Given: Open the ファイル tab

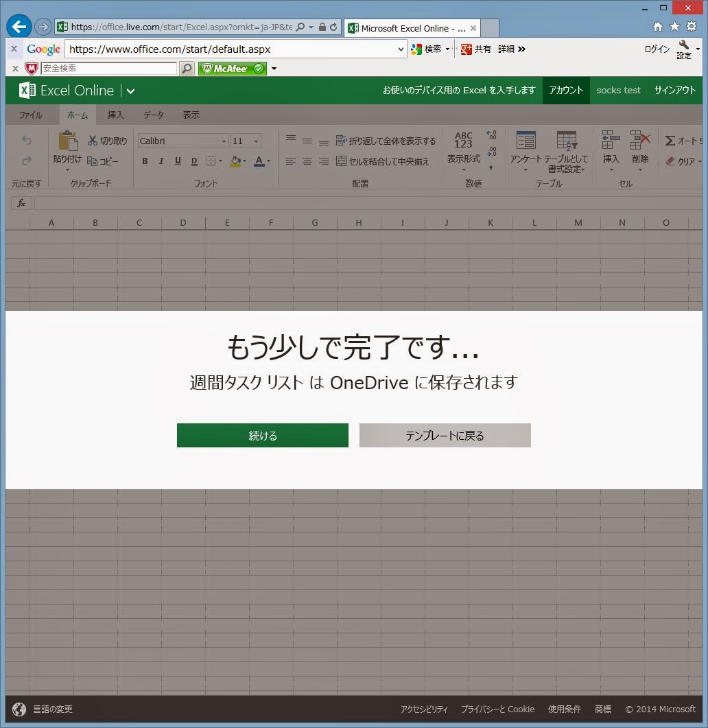Looking at the screenshot, I should (30, 115).
